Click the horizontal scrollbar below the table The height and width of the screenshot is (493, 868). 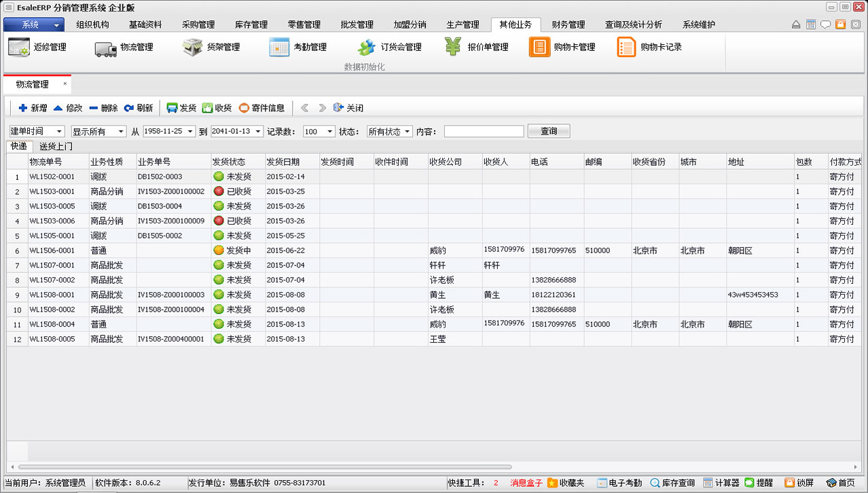pos(265,467)
